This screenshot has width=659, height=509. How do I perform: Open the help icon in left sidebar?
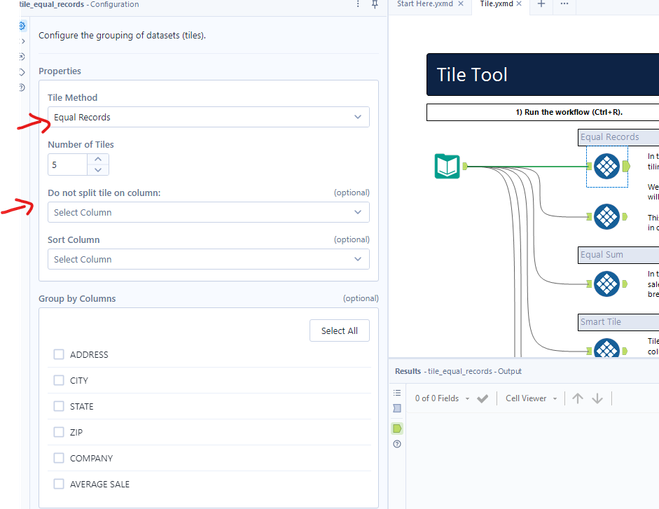[x=22, y=87]
